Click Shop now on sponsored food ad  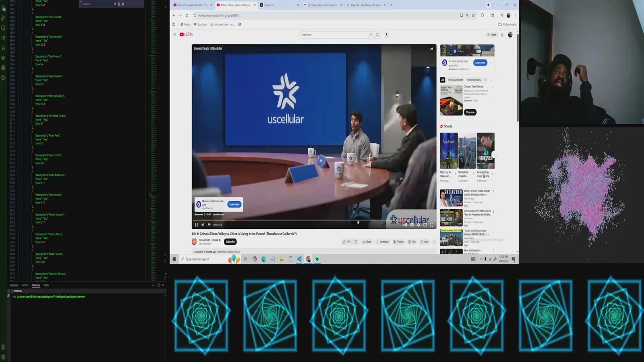(x=470, y=112)
